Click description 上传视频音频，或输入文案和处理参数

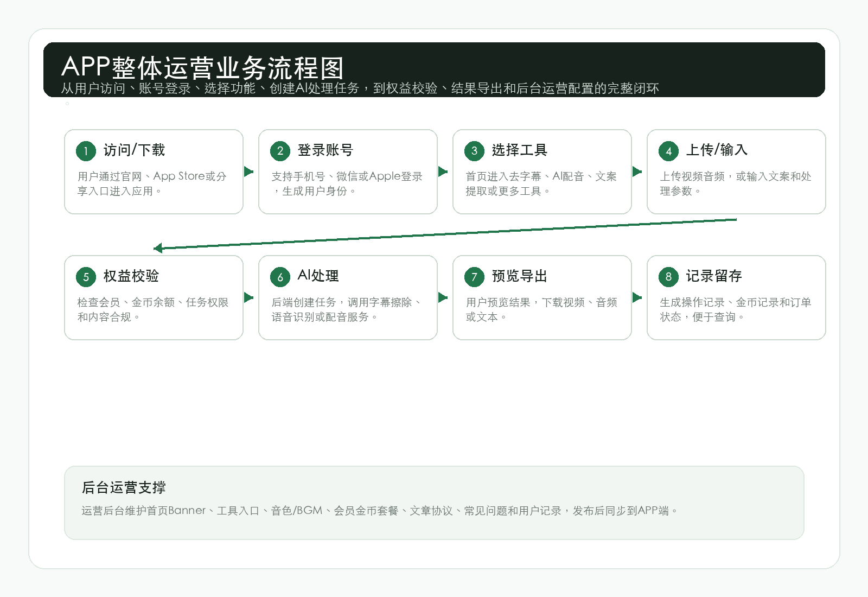click(x=735, y=183)
